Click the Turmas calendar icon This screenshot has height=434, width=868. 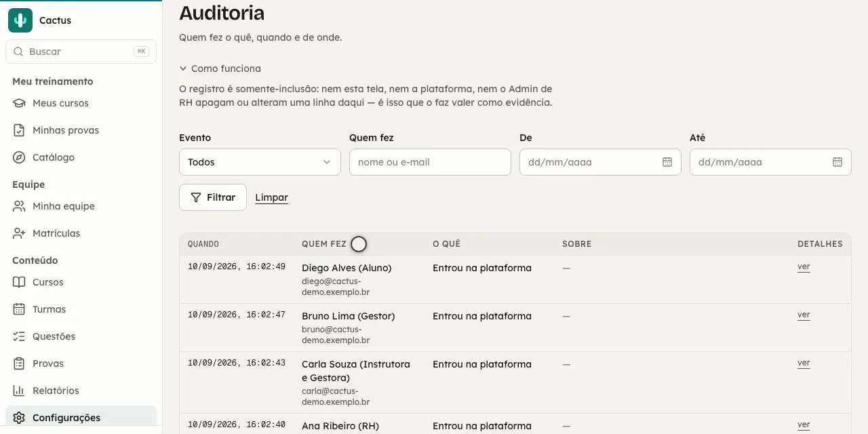19,309
